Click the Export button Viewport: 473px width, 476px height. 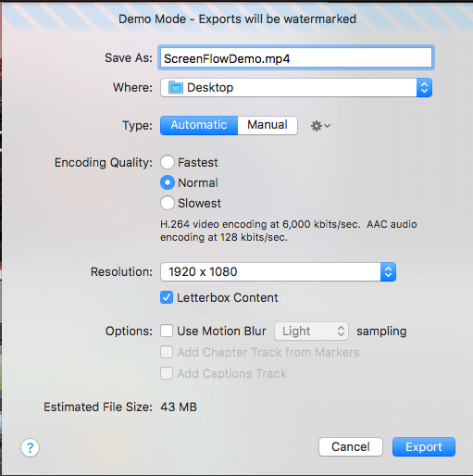(x=424, y=446)
